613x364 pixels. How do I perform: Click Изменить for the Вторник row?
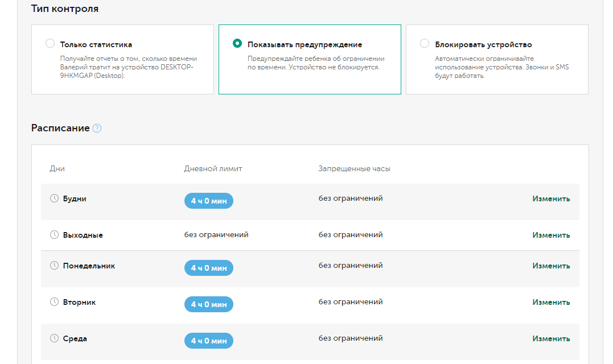click(x=551, y=302)
